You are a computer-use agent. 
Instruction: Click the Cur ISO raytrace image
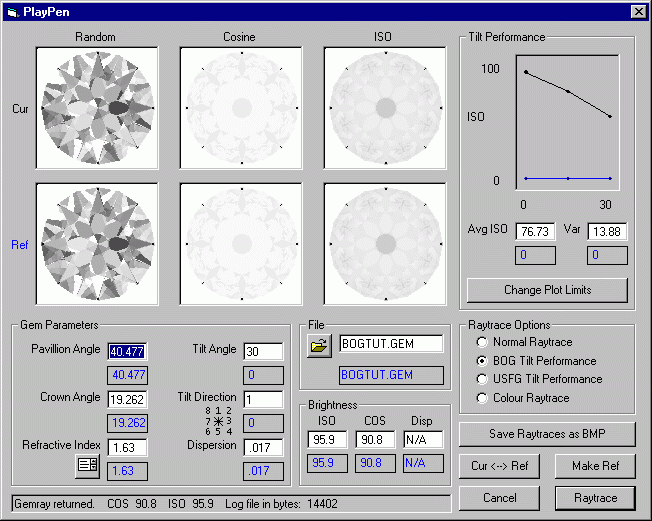385,108
